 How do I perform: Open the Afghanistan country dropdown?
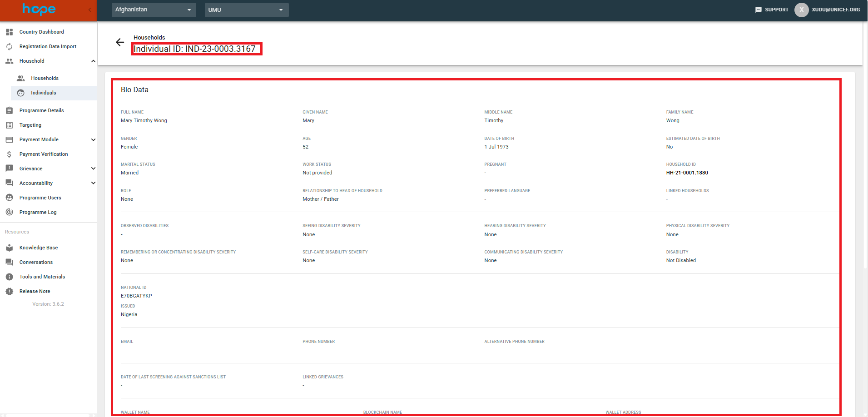click(x=154, y=10)
